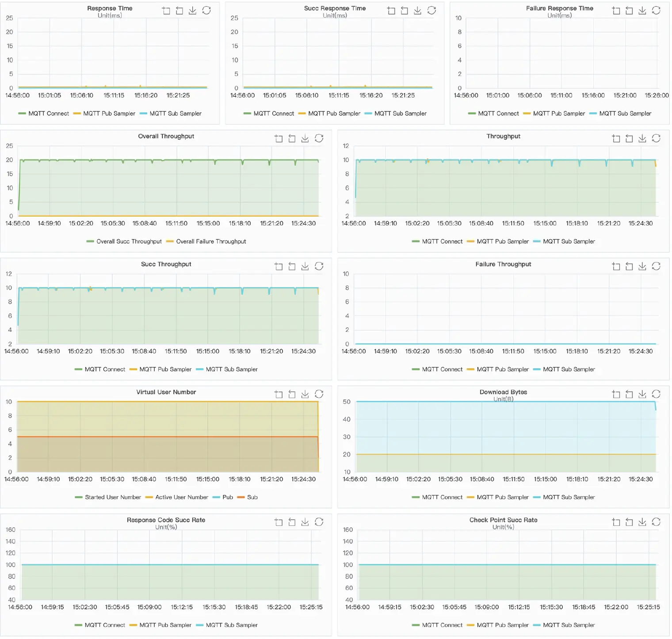Screen dimensions: 672x639
Task: Activate area zoom on Virtual User Number chart
Action: (279, 394)
